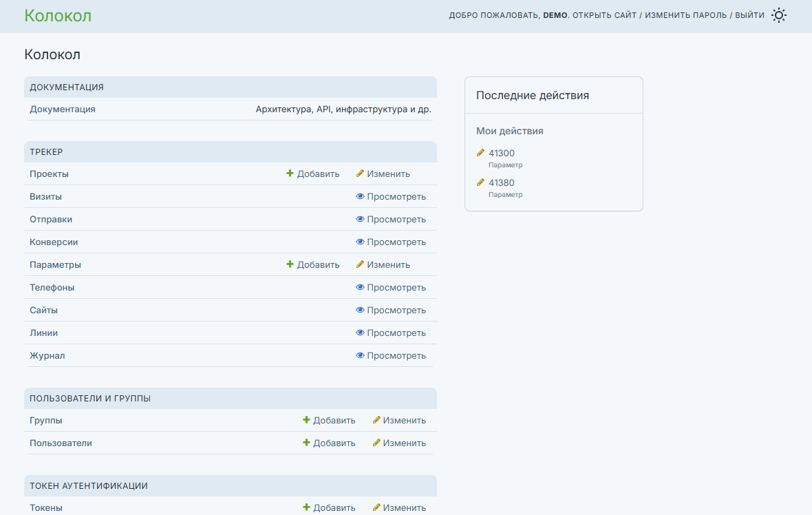Viewport: 812px width, 515px height.
Task: Click the eye icon in Журнал row
Action: (x=360, y=355)
